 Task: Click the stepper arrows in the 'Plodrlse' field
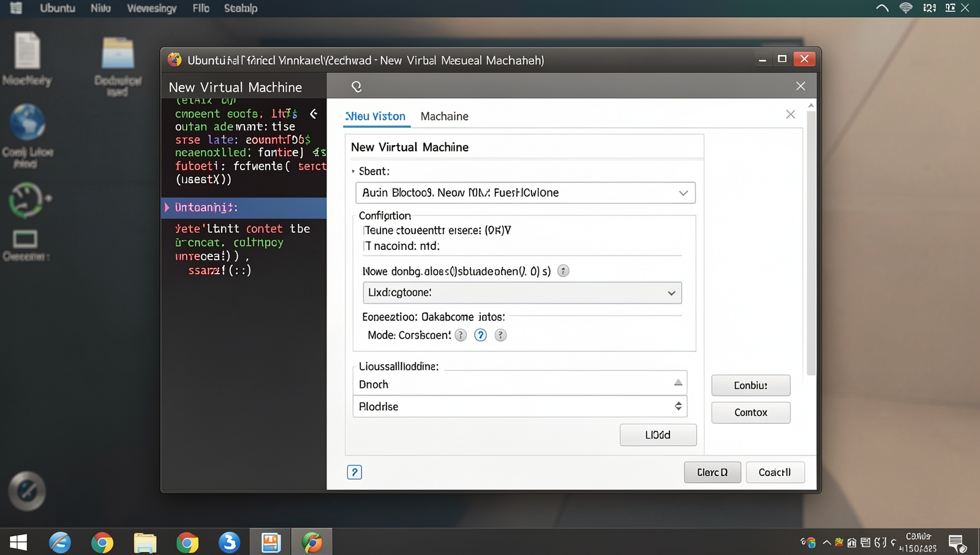click(x=678, y=406)
